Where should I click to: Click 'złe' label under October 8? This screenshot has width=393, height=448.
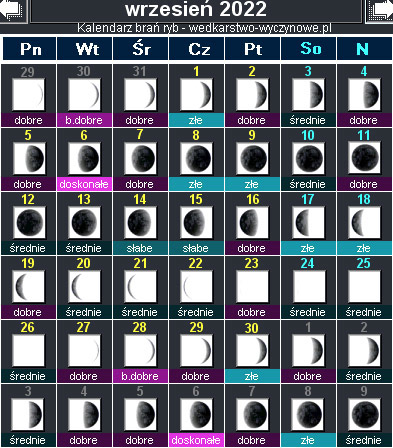(308, 440)
